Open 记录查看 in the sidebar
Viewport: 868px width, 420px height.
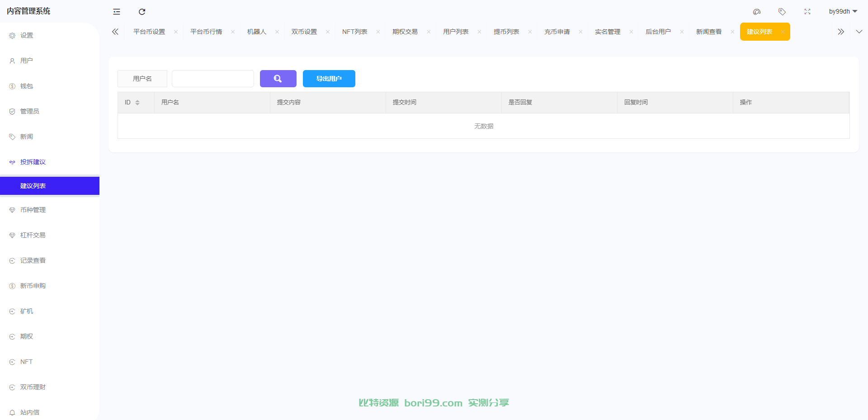pyautogui.click(x=50, y=260)
